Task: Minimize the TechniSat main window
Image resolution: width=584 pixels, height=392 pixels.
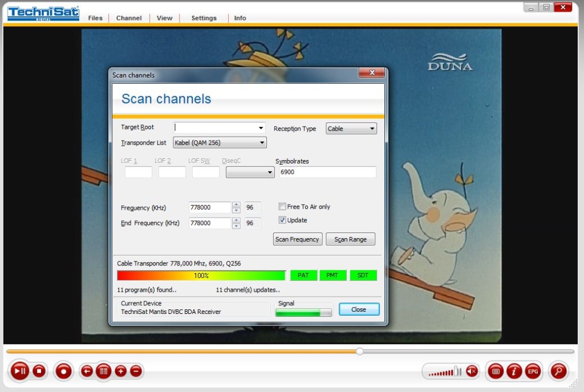Action: 531,7
